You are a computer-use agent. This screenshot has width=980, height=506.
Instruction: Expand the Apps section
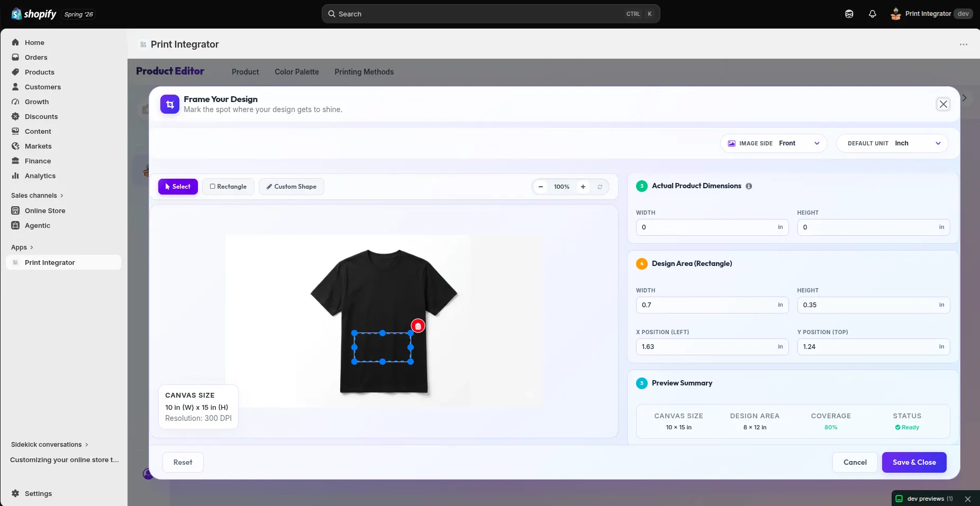(x=22, y=247)
